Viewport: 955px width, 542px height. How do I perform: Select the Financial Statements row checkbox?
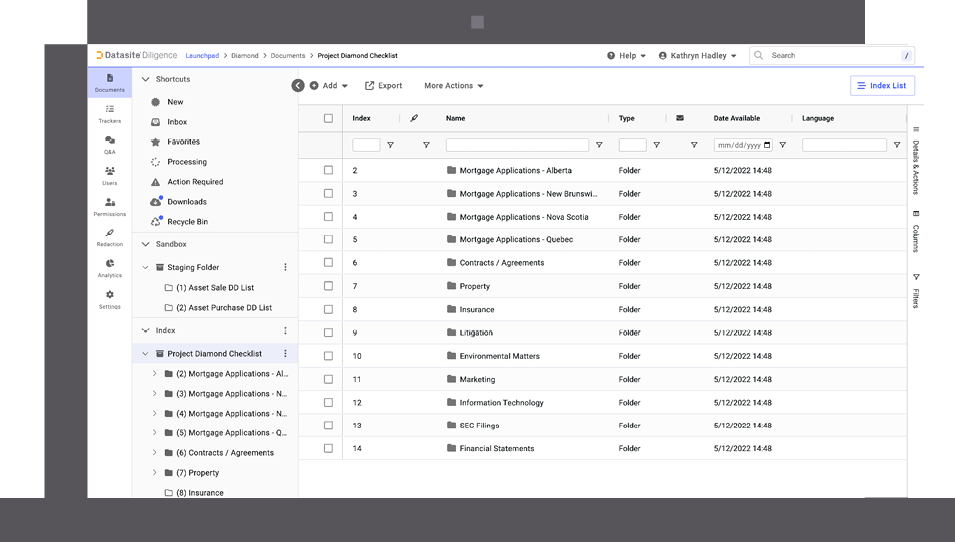click(x=328, y=449)
